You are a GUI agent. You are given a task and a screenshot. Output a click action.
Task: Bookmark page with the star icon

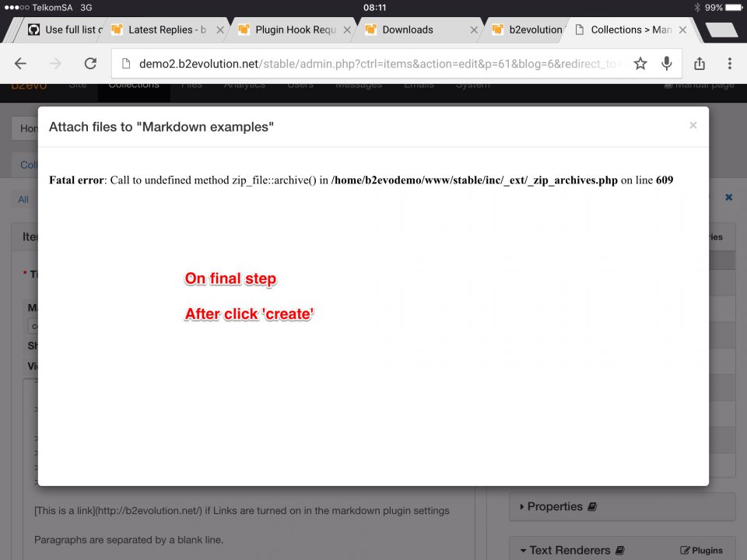tap(640, 63)
